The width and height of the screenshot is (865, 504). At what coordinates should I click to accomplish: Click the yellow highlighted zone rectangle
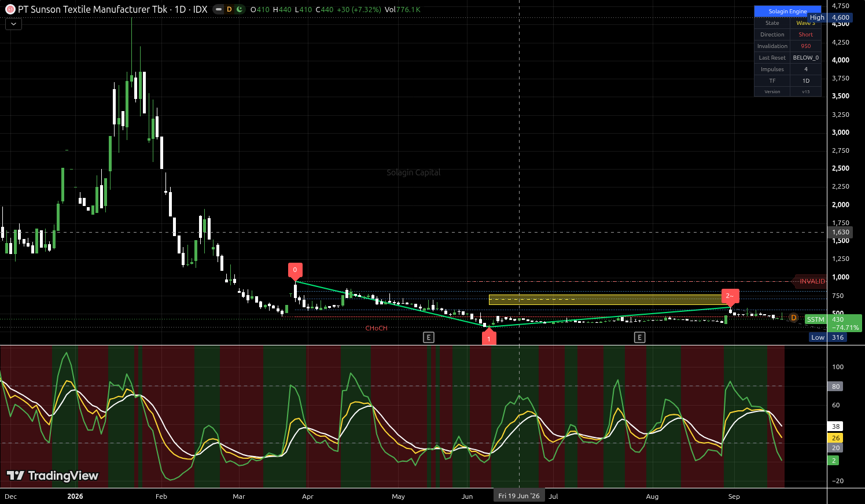(609, 300)
